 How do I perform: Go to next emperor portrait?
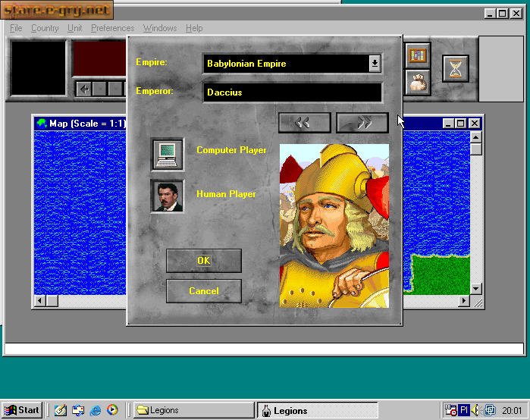[x=362, y=122]
